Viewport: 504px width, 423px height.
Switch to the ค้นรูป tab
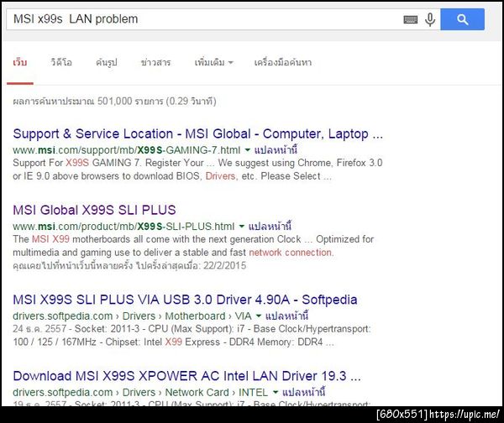(x=107, y=62)
